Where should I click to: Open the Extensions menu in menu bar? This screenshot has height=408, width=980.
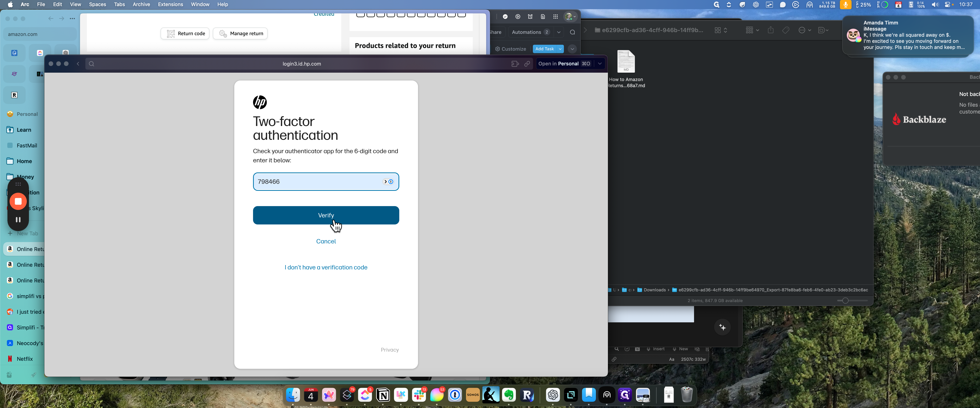click(170, 4)
